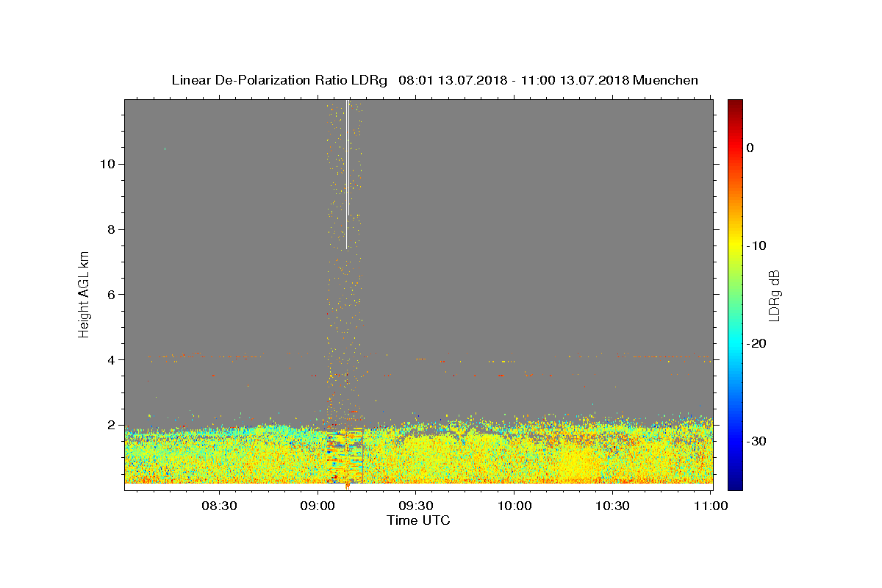The height and width of the screenshot is (588, 882).
Task: Click the colorbar value label -20
Action: pyautogui.click(x=756, y=343)
